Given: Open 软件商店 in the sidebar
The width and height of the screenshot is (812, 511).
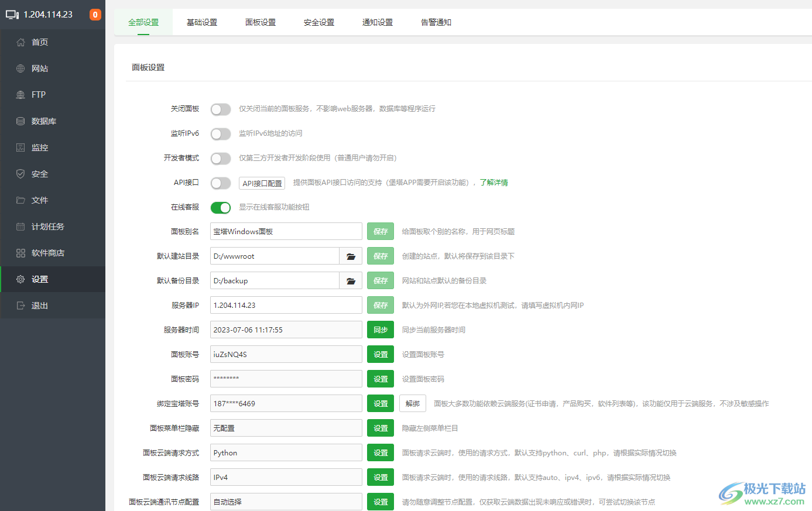Looking at the screenshot, I should 53,253.
